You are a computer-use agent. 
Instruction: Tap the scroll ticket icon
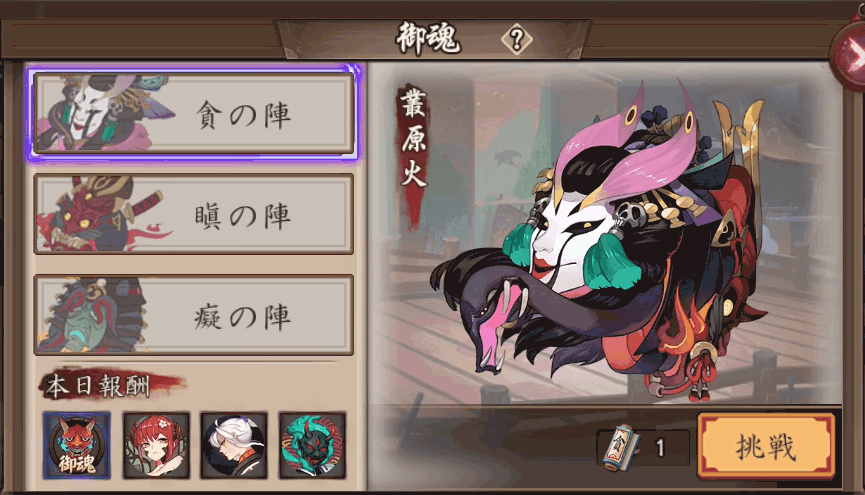tap(621, 447)
